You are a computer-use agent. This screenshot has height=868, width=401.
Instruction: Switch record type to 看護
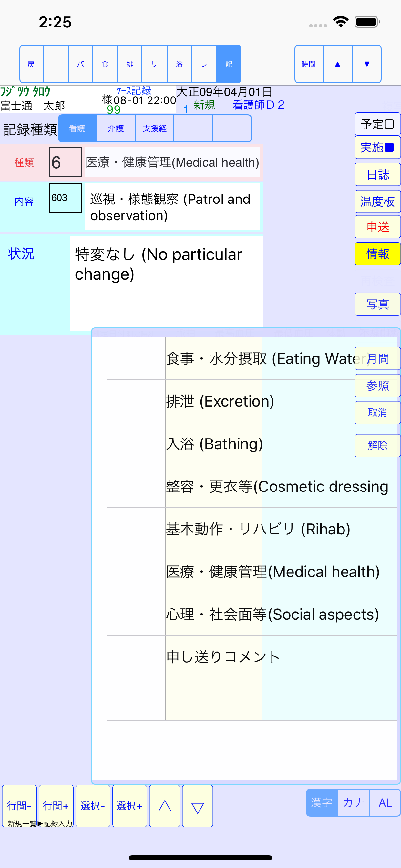77,129
